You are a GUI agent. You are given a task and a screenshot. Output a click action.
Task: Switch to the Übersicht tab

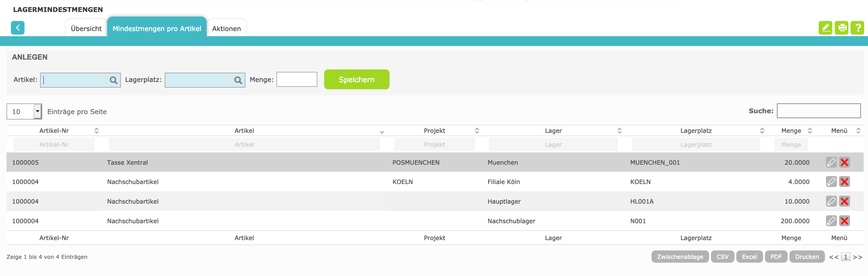tap(86, 29)
